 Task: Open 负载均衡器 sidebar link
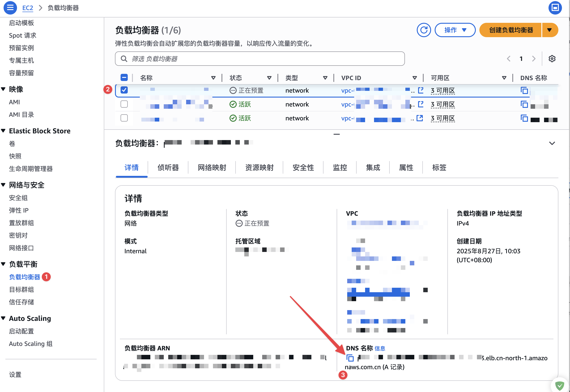pos(25,277)
